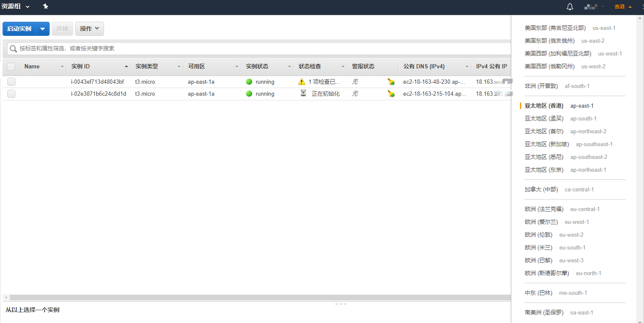Open the Name column filter arrow
The width and height of the screenshot is (644, 323).
(62, 67)
